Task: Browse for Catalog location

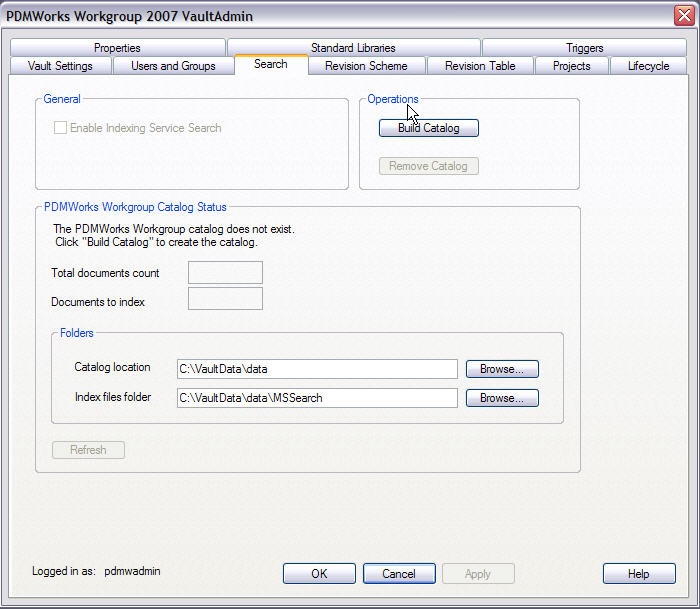Action: [x=502, y=369]
